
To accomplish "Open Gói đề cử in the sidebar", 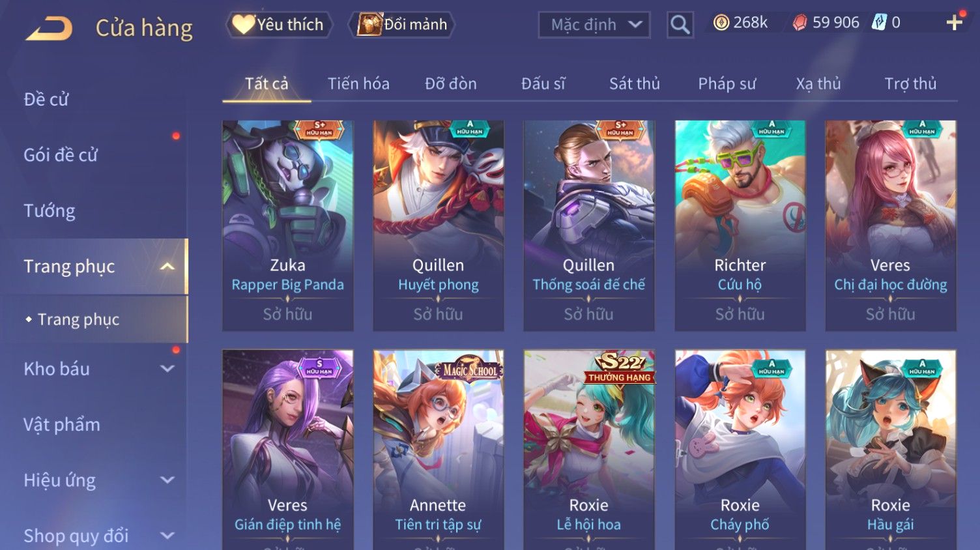I will click(61, 155).
